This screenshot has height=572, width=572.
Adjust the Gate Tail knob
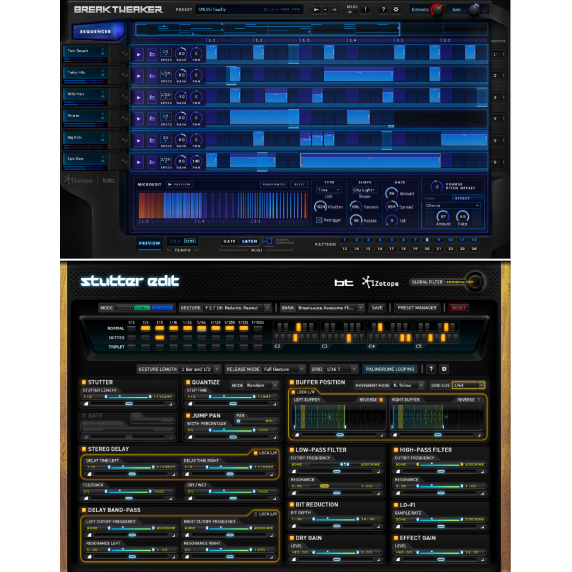click(391, 220)
